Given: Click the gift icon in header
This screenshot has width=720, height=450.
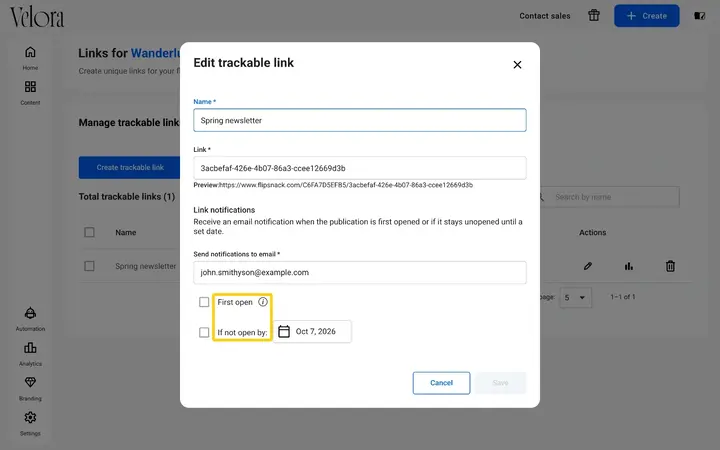Looking at the screenshot, I should [x=594, y=16].
